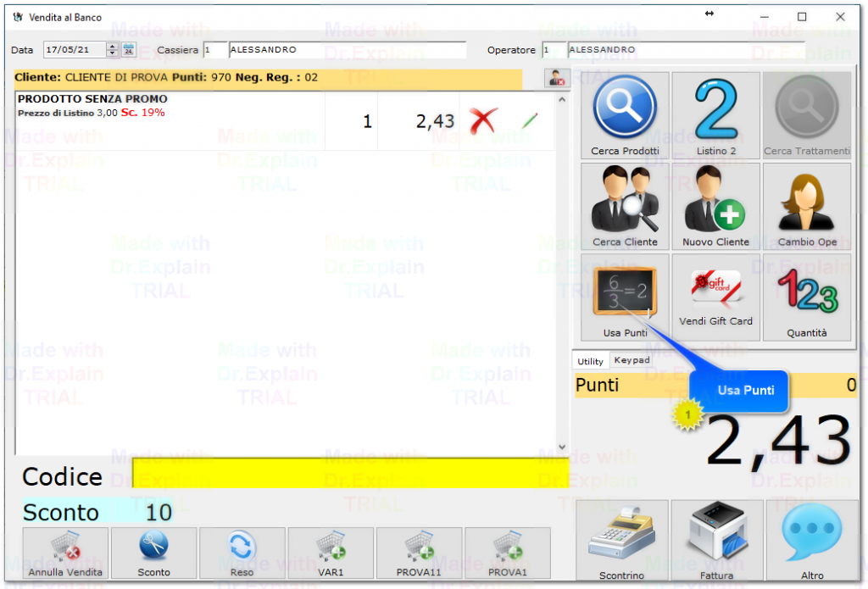Viewport: 868px width, 589px height.
Task: Switch to Listino 2 price list
Action: [x=716, y=115]
